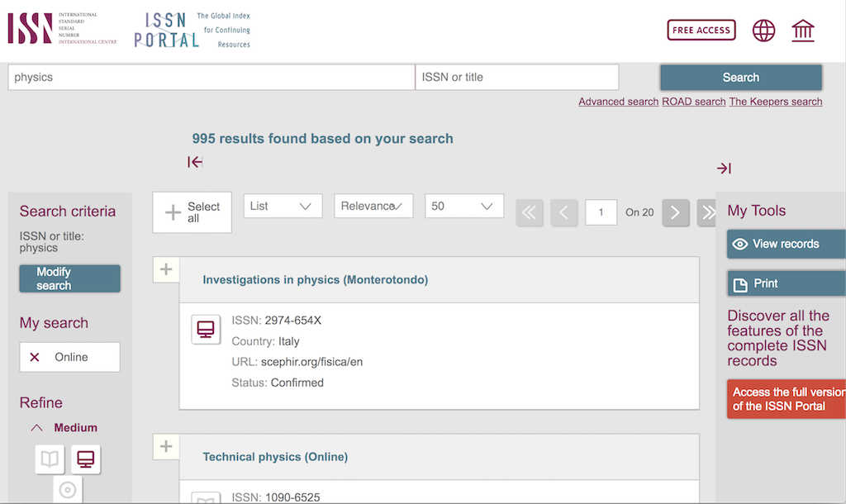Screen dimensions: 846x504
Task: Click the monitor icon on the Investigations in physics record
Action: click(x=206, y=329)
